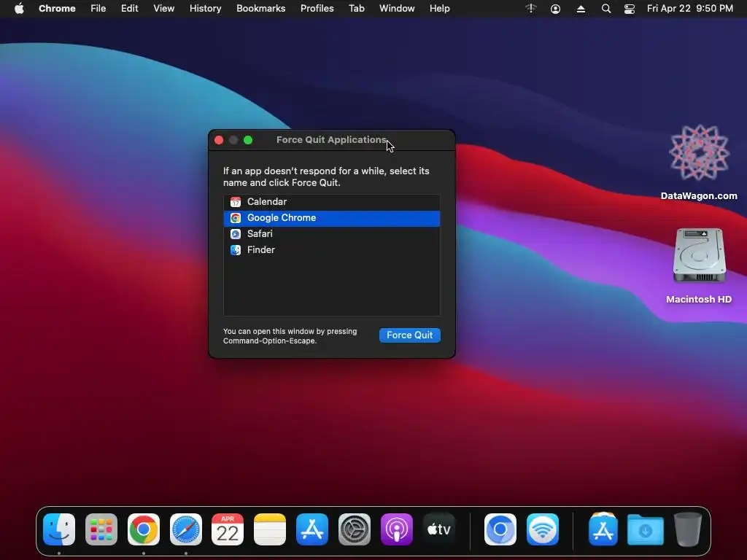747x560 pixels.
Task: Open the Tab menu
Action: click(x=356, y=9)
